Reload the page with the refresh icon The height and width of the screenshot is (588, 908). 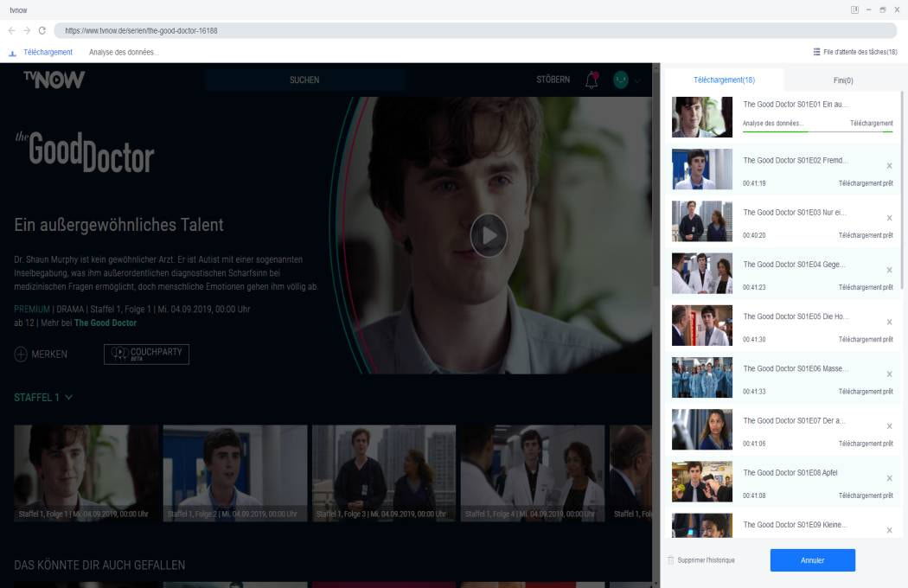(42, 31)
